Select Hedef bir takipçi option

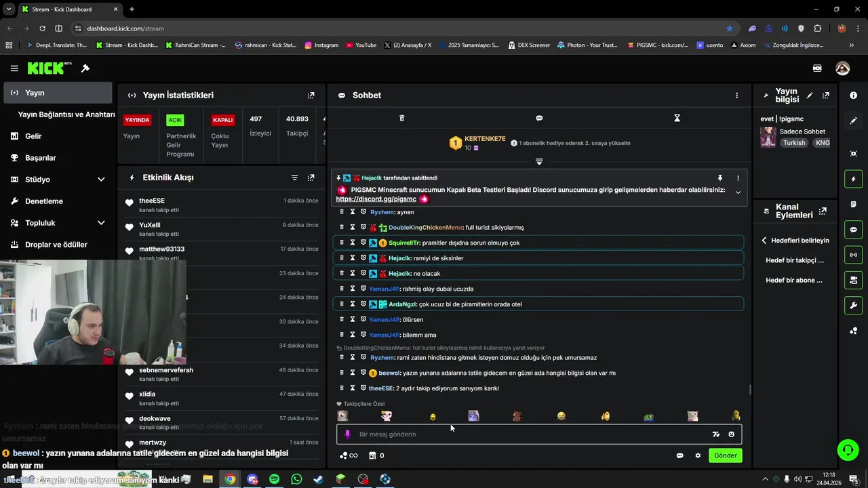[x=795, y=260]
